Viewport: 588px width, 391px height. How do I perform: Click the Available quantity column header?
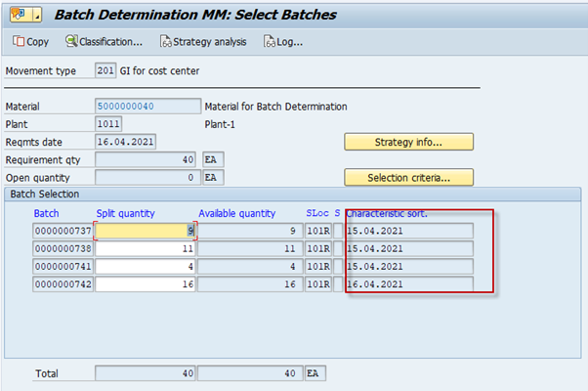[237, 213]
